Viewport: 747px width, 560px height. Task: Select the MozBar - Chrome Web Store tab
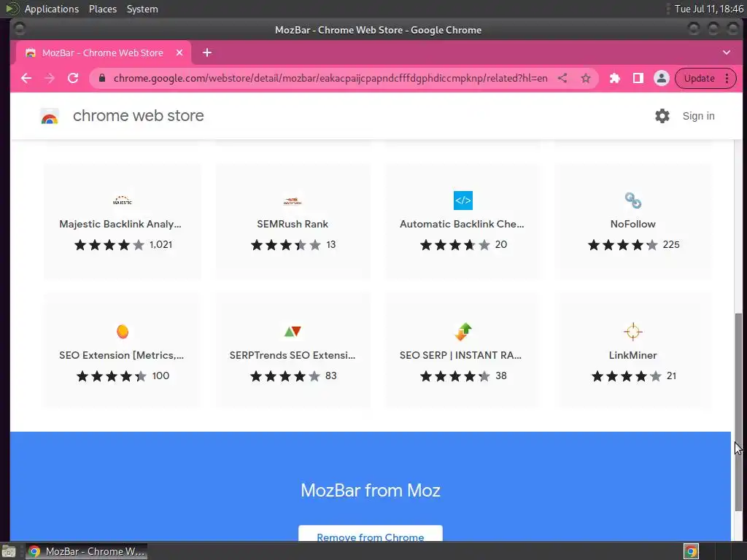[x=104, y=52]
